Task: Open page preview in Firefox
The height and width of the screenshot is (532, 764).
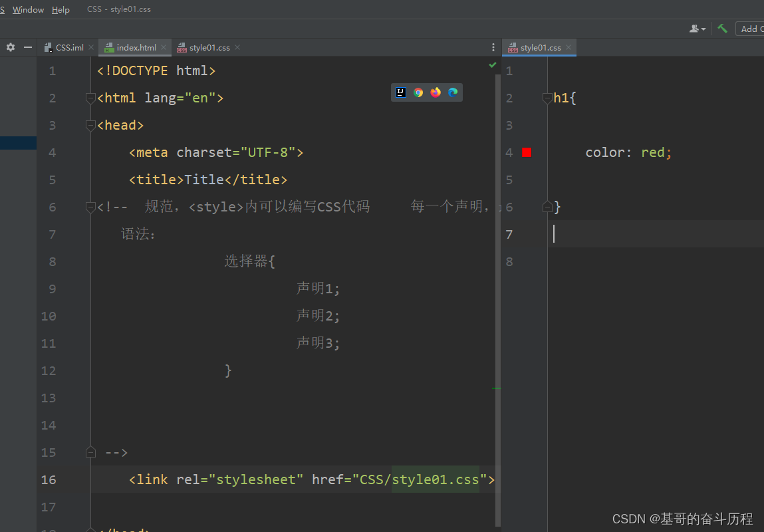Action: (x=436, y=92)
